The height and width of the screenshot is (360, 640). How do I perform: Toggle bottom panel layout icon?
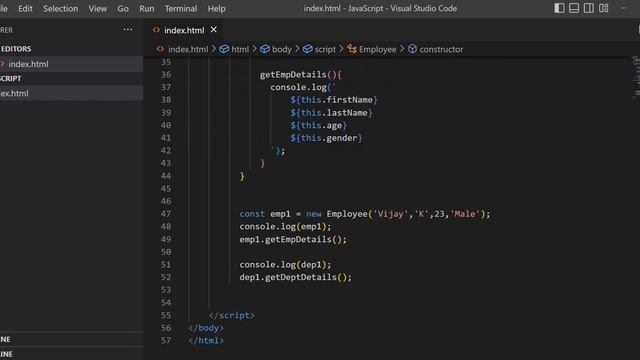[x=574, y=8]
